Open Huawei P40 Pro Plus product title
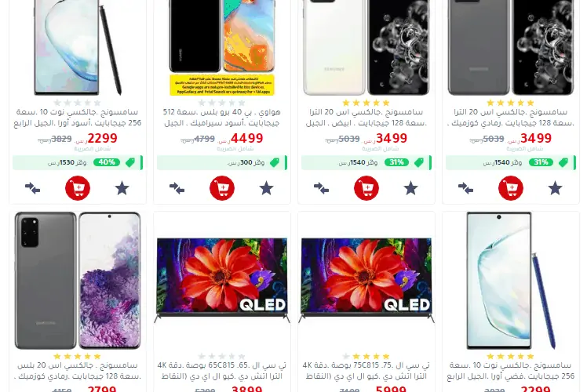This screenshot has height=392, width=587. tap(222, 118)
